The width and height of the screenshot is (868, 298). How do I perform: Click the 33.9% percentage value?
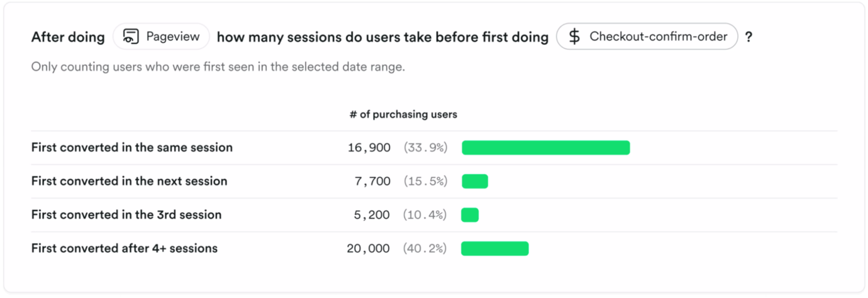point(426,148)
